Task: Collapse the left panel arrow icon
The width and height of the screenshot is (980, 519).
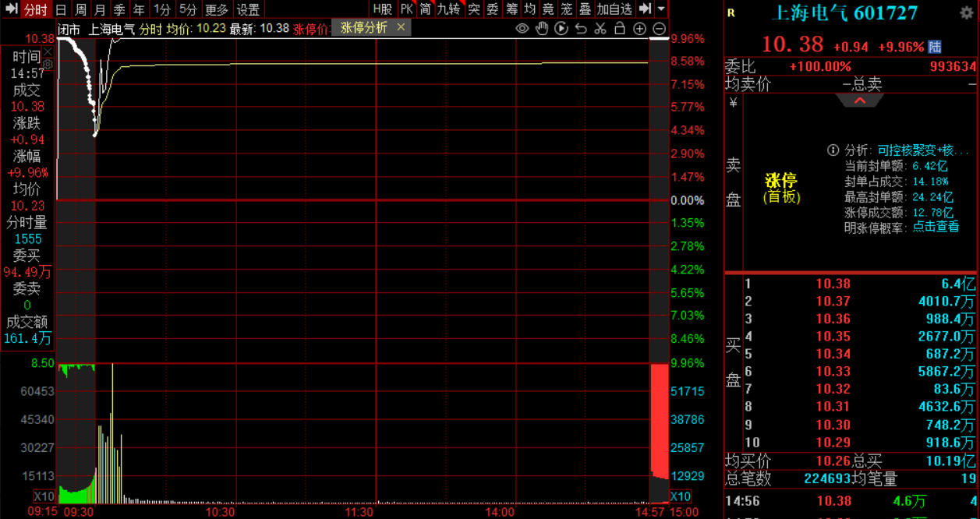Action: coord(12,9)
